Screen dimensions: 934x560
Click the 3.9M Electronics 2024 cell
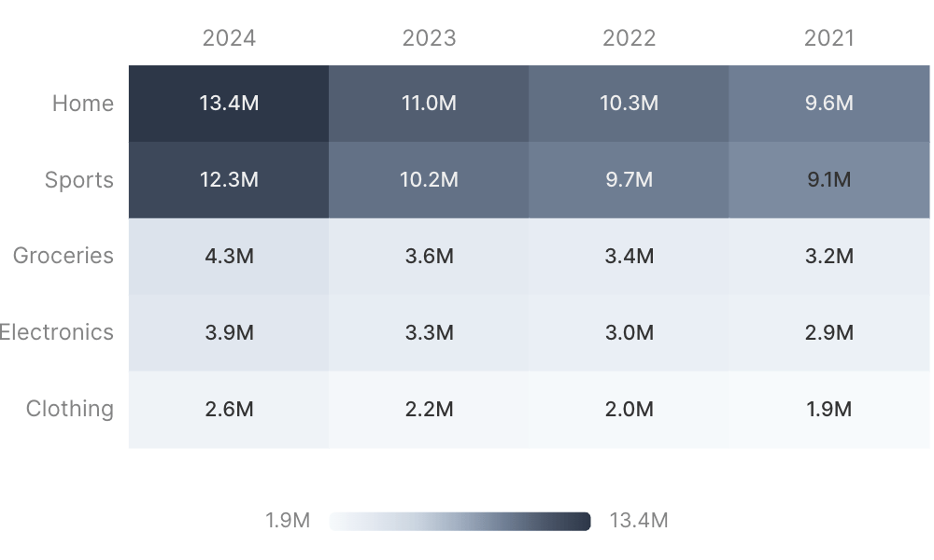229,332
